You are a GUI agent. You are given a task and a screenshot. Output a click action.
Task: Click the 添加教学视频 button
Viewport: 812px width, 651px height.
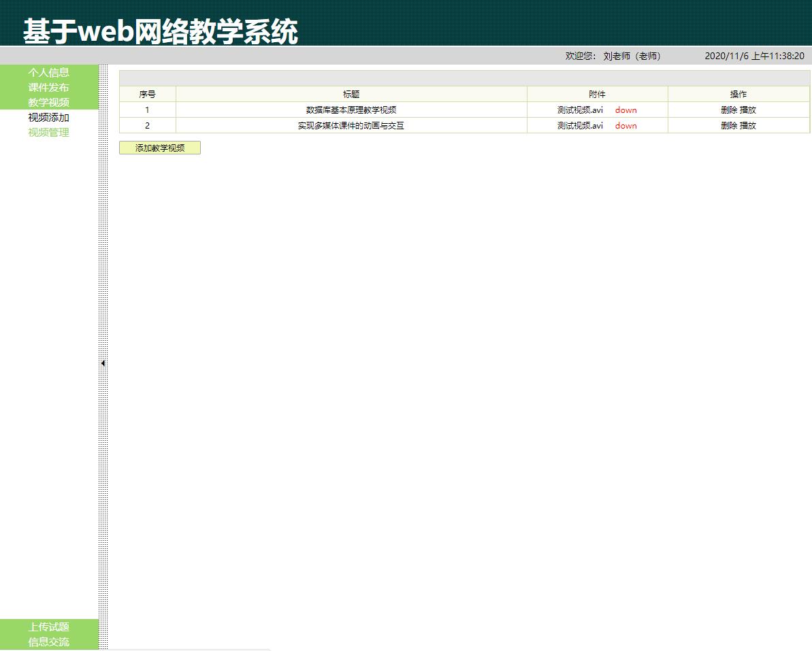click(160, 148)
